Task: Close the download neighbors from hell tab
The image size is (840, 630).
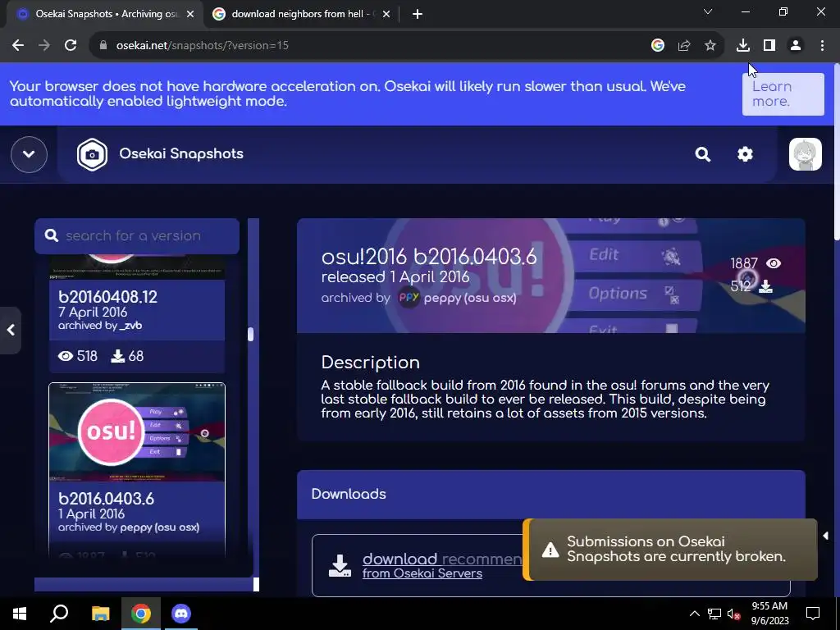Action: tap(386, 14)
